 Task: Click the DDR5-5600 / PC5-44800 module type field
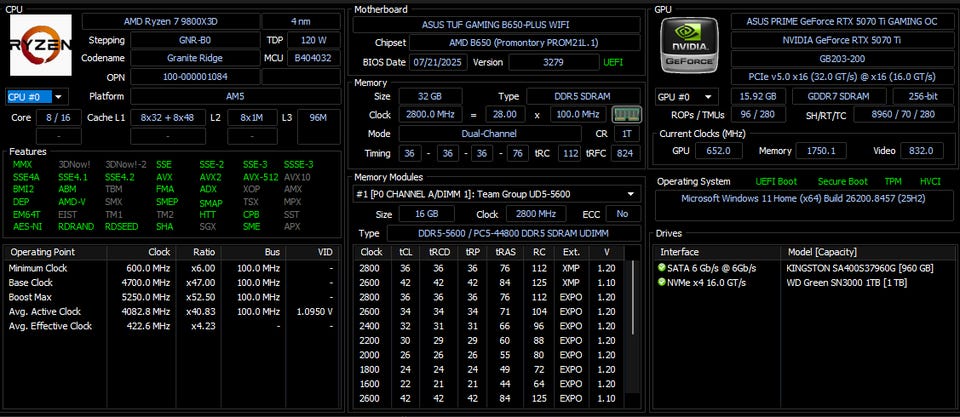[513, 233]
